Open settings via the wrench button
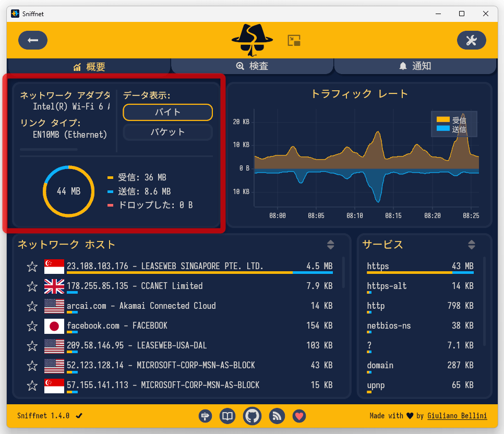 (x=471, y=40)
